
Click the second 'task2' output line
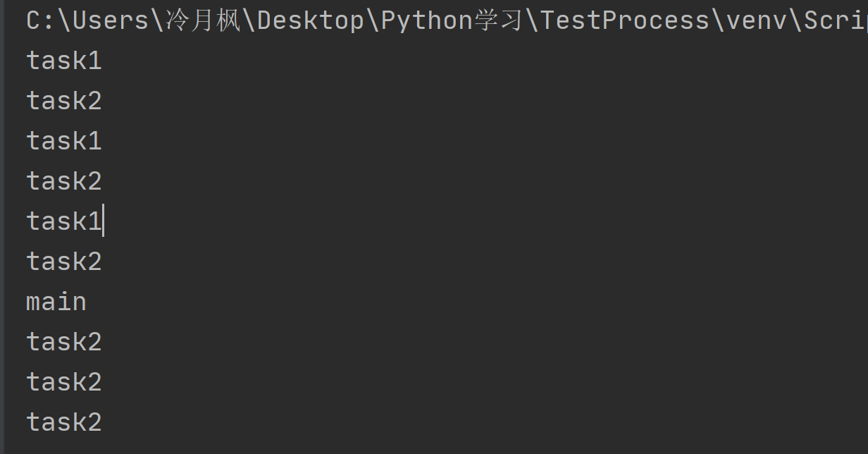pyautogui.click(x=64, y=182)
